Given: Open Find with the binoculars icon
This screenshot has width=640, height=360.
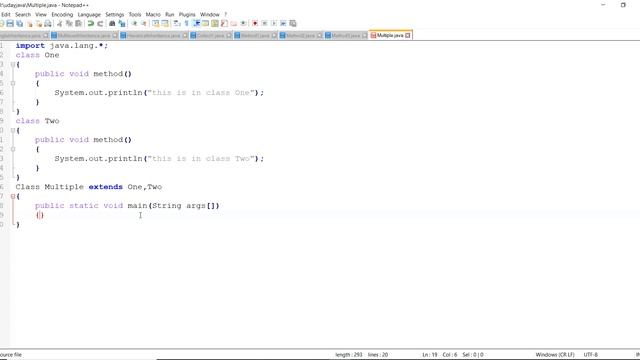Looking at the screenshot, I should [112, 24].
